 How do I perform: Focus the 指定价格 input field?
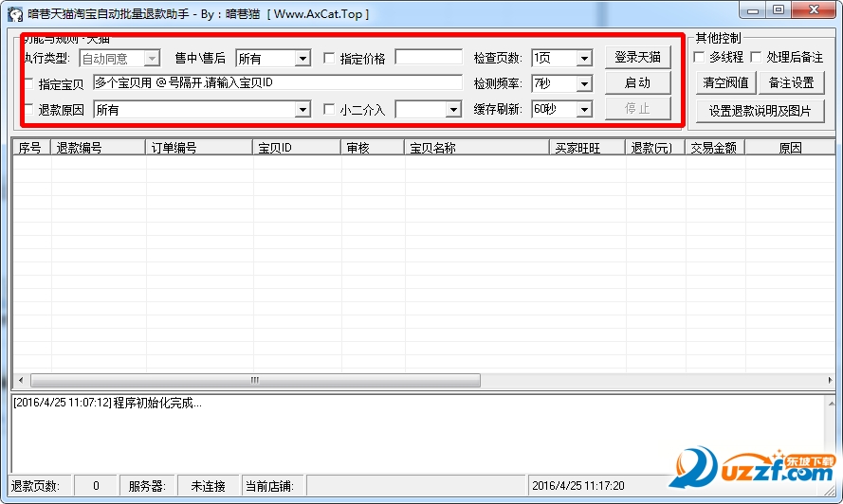(429, 57)
